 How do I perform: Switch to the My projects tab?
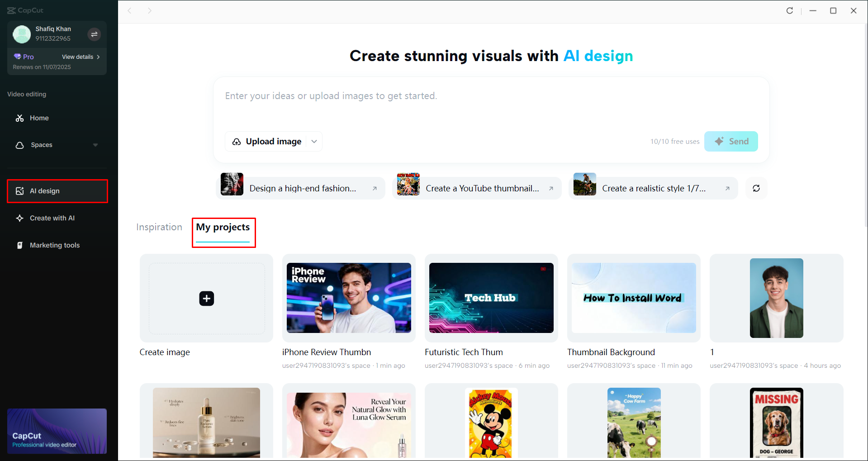click(223, 227)
